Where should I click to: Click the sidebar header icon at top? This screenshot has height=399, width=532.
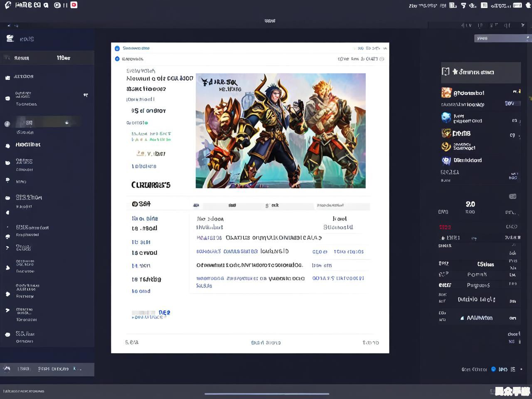[10, 39]
